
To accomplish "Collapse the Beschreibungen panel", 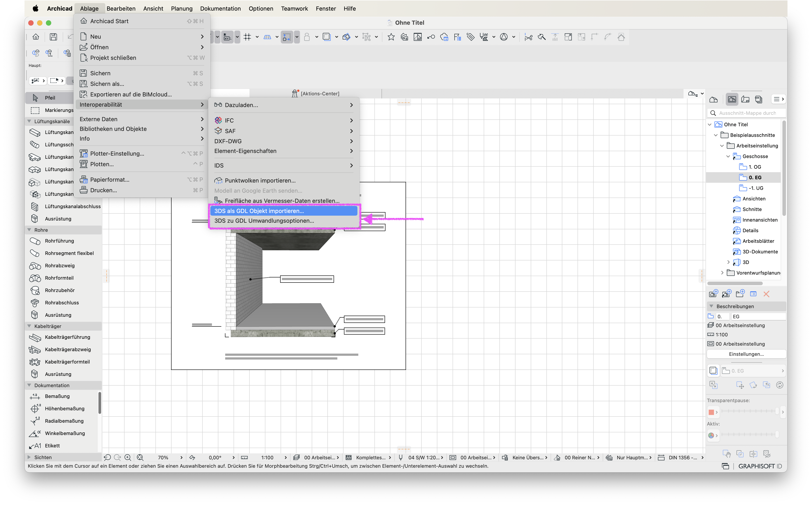I will point(712,306).
